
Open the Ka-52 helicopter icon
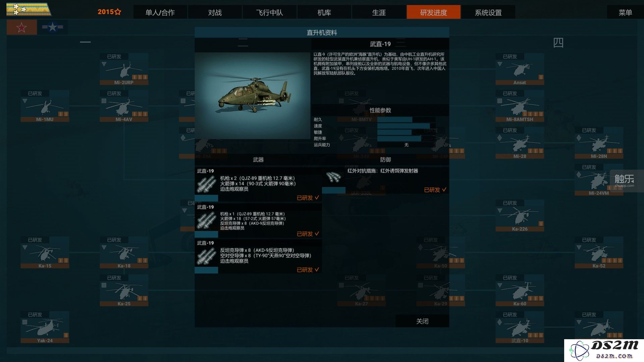pyautogui.click(x=599, y=252)
